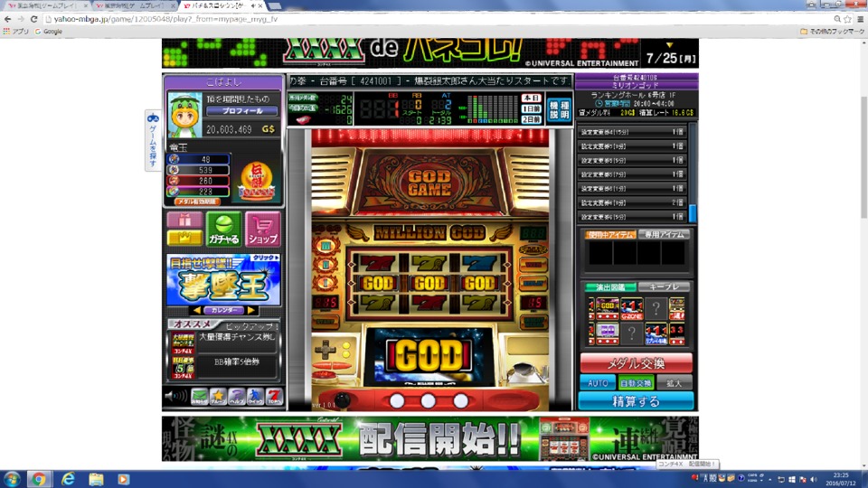Mute sound with the speaker icon

click(x=176, y=396)
